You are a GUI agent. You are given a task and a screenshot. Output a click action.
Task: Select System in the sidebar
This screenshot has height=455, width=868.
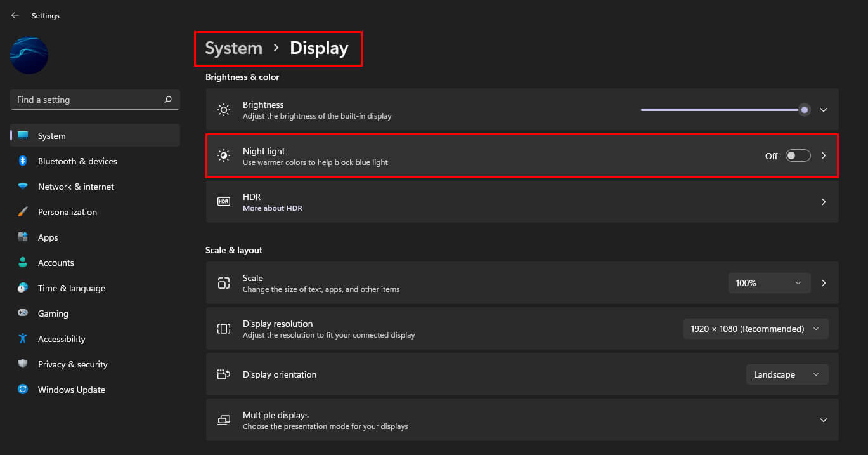point(95,136)
